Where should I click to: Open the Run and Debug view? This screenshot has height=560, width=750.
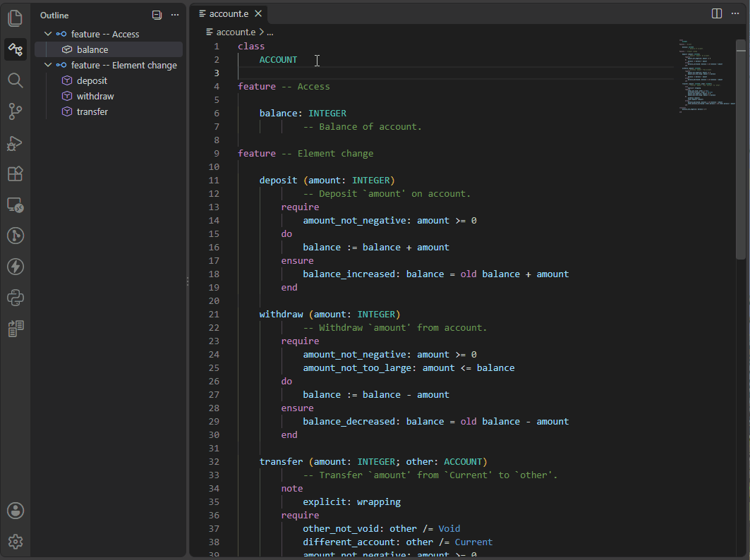(16, 142)
